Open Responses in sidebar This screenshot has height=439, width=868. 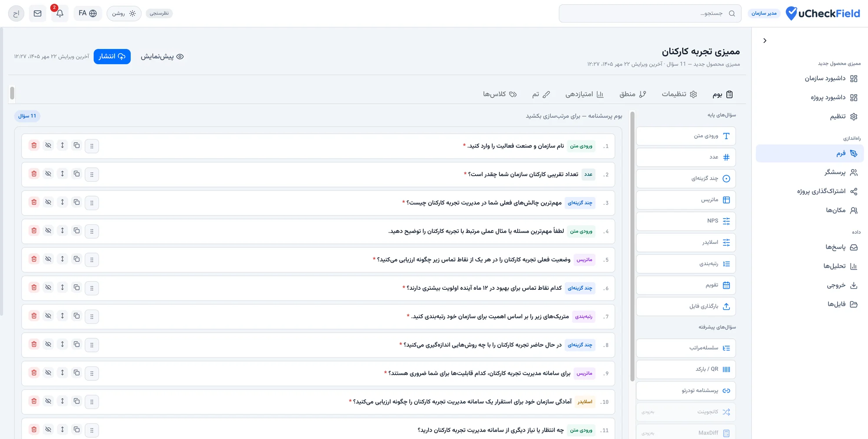point(810,247)
